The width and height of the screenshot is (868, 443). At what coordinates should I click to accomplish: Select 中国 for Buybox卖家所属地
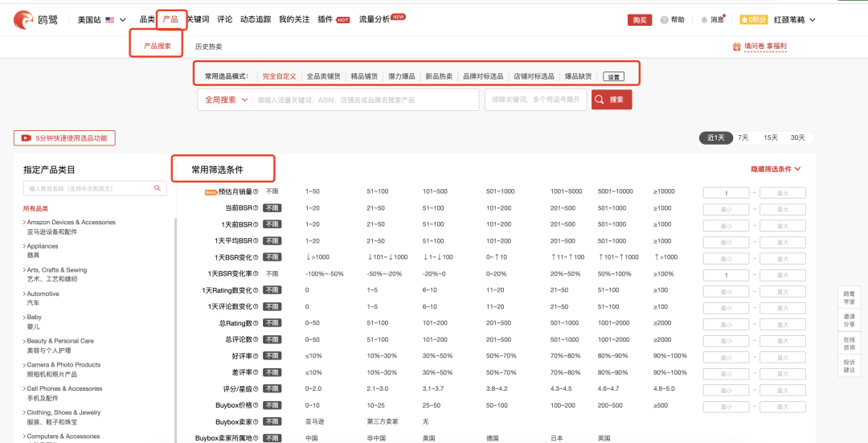coord(311,438)
